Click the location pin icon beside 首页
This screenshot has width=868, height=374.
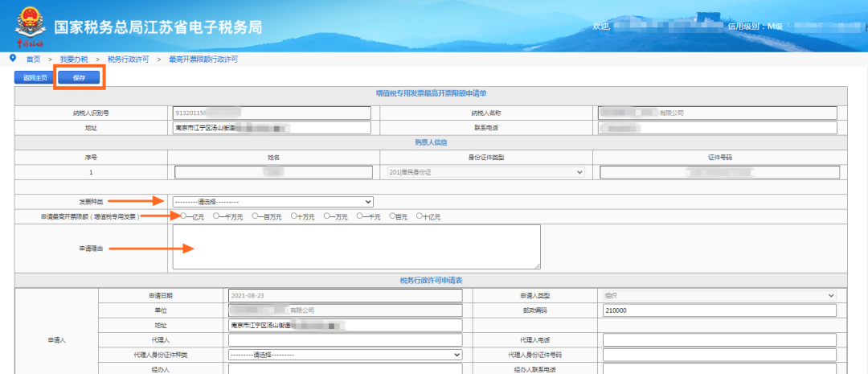13,58
